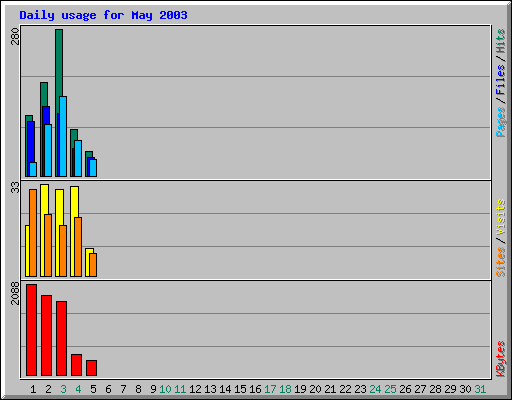Viewport: 512px width, 400px height.
Task: Click the red KBytes bar for day 2
Action: 46,335
